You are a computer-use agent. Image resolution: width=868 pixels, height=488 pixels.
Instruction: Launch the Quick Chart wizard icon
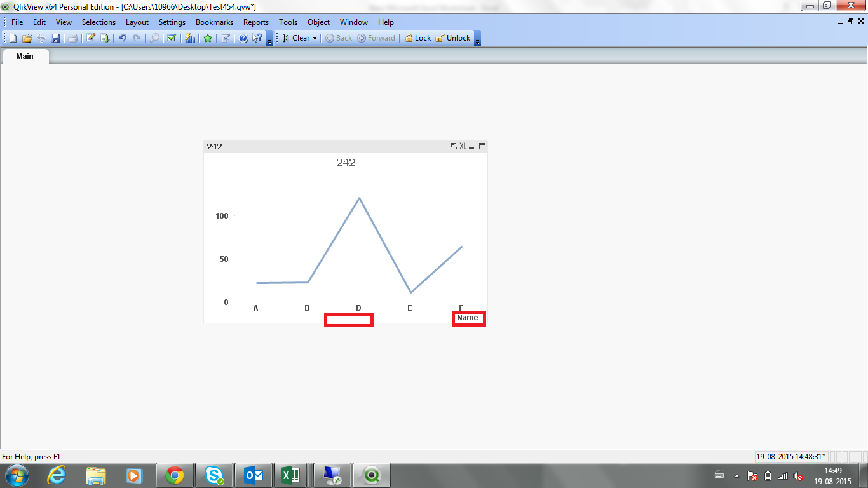[189, 38]
